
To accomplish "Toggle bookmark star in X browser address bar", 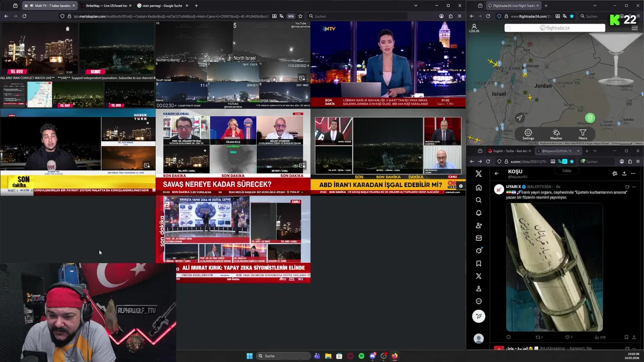I will [572, 161].
